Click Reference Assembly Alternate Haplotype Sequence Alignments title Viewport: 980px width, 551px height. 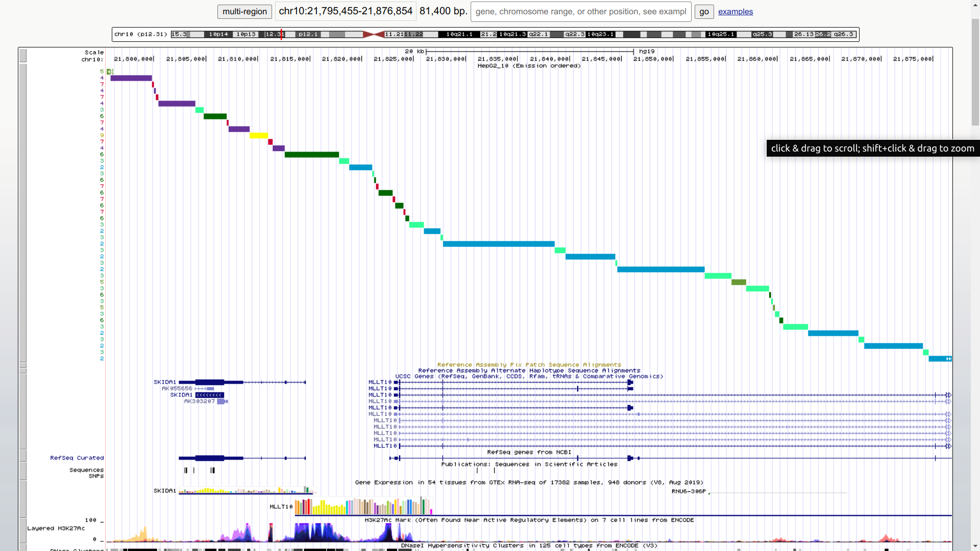pos(529,371)
